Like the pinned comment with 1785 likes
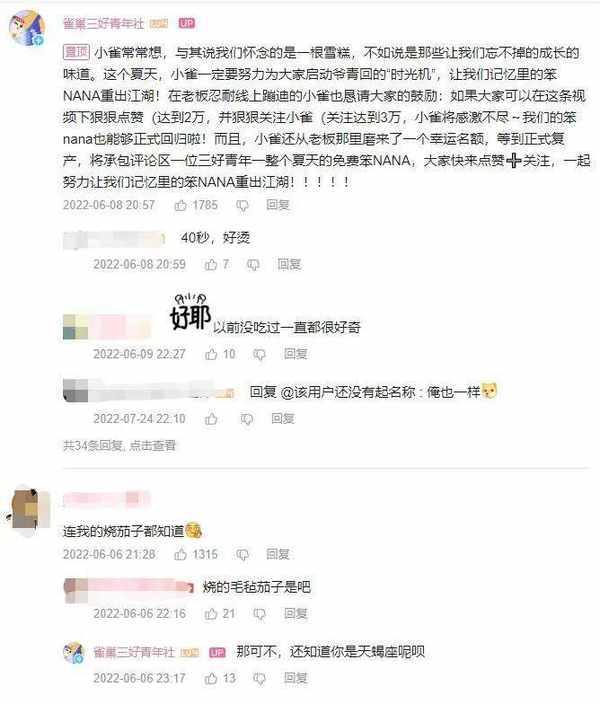 181,205
